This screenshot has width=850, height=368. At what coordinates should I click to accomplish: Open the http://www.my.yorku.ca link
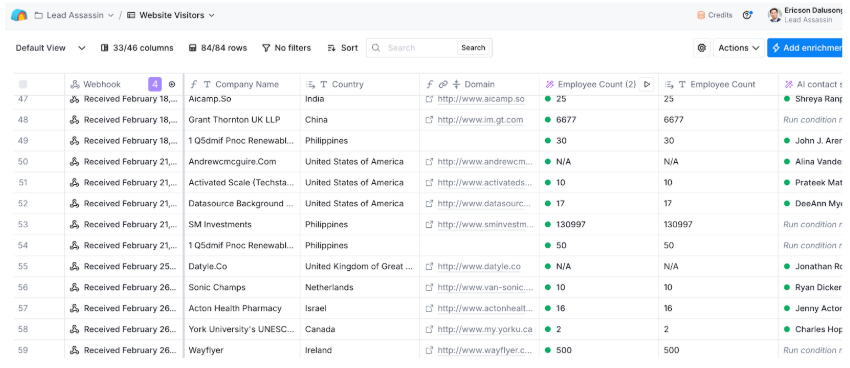[485, 330]
